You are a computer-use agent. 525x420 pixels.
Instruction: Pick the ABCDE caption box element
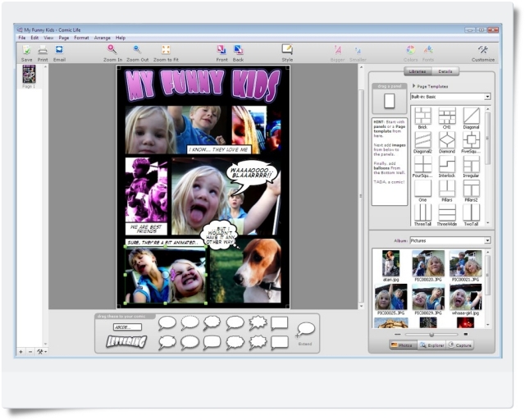click(127, 326)
